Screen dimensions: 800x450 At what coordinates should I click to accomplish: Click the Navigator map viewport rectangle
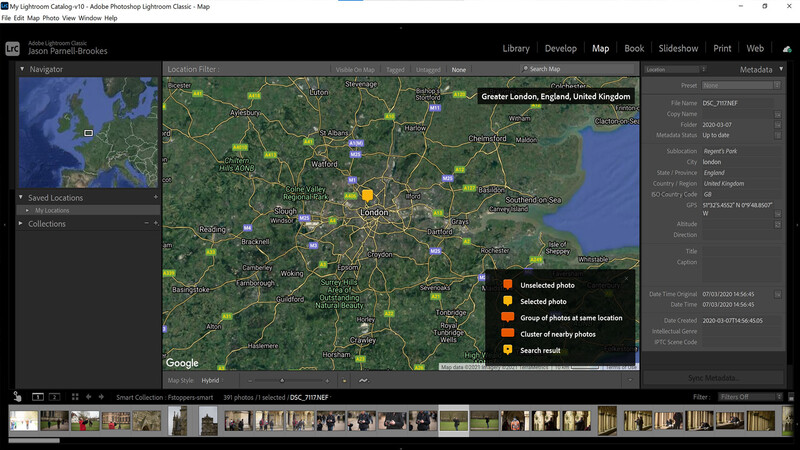88,133
